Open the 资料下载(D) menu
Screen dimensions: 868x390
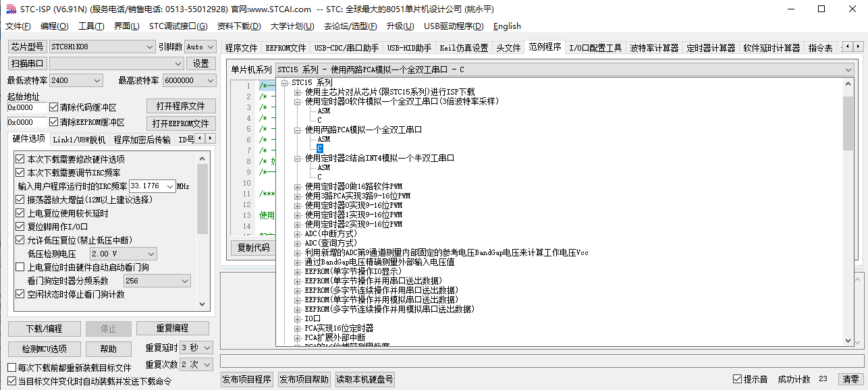coord(239,26)
